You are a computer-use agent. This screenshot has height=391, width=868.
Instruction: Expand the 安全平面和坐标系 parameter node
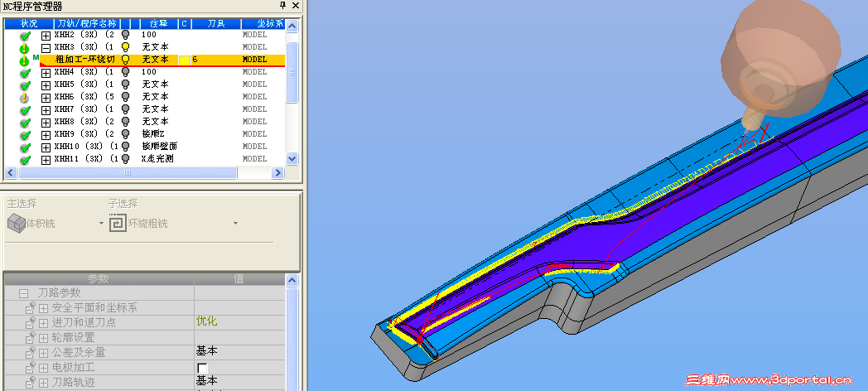point(44,308)
